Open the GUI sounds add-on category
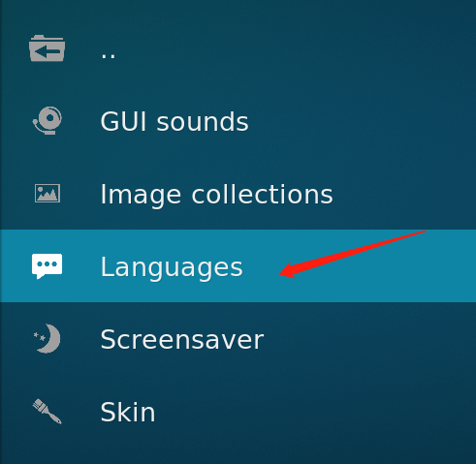The width and height of the screenshot is (476, 464). [x=238, y=121]
